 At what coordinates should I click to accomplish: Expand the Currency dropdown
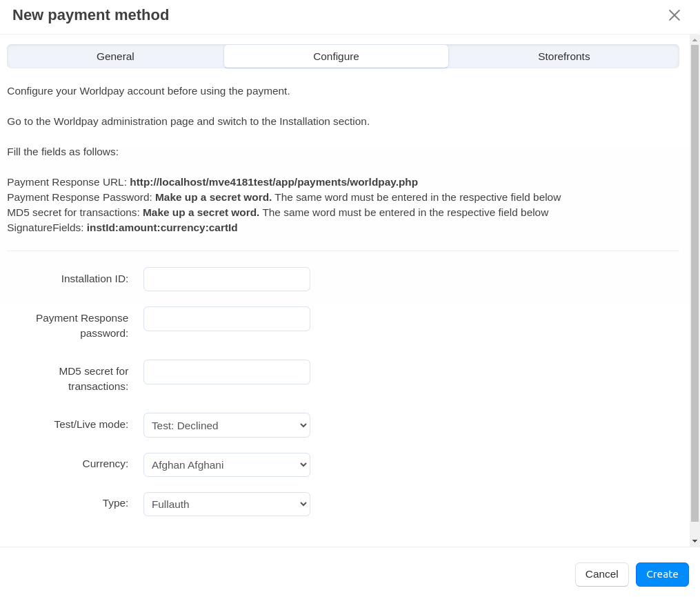[227, 464]
